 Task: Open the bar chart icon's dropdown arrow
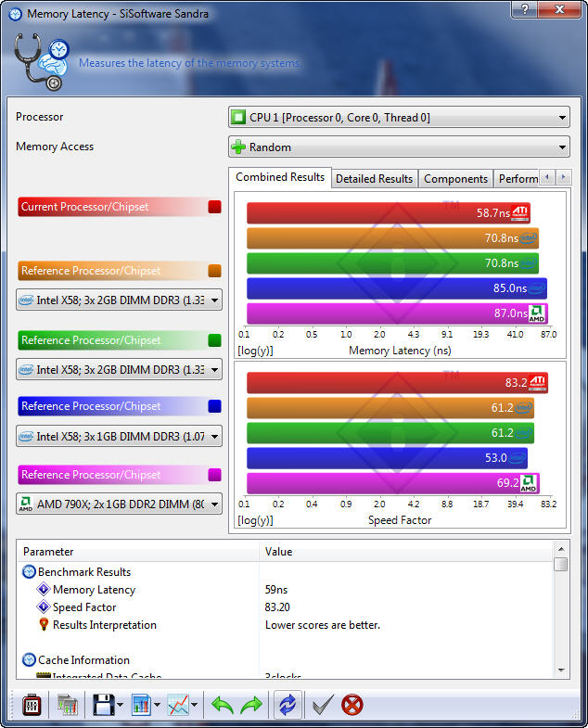[x=157, y=705]
